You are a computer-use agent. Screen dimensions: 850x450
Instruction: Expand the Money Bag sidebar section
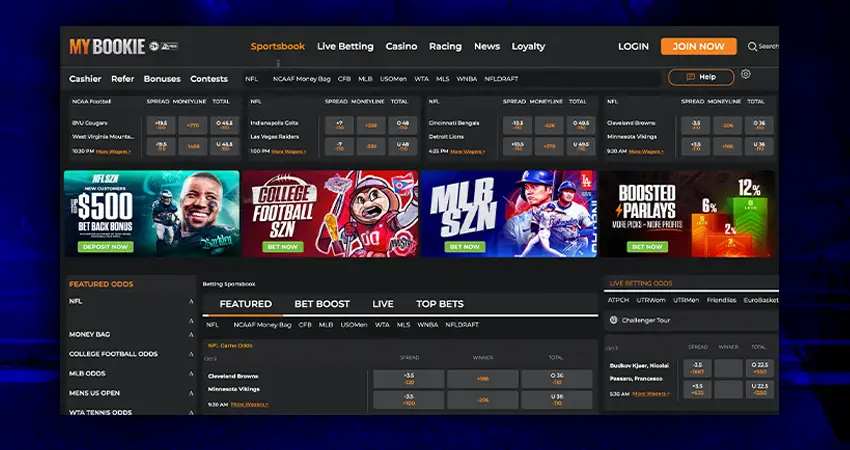(191, 335)
